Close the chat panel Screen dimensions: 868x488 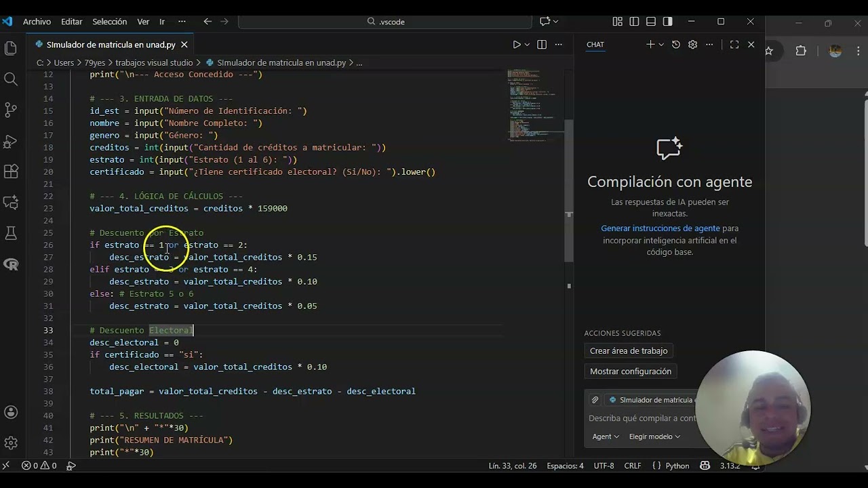tap(751, 45)
